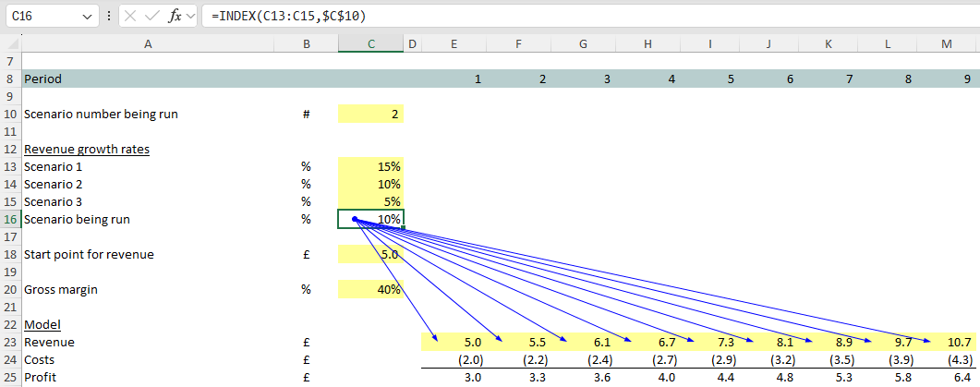
Task: Expand the chevron beside the fx button
Action: (191, 18)
